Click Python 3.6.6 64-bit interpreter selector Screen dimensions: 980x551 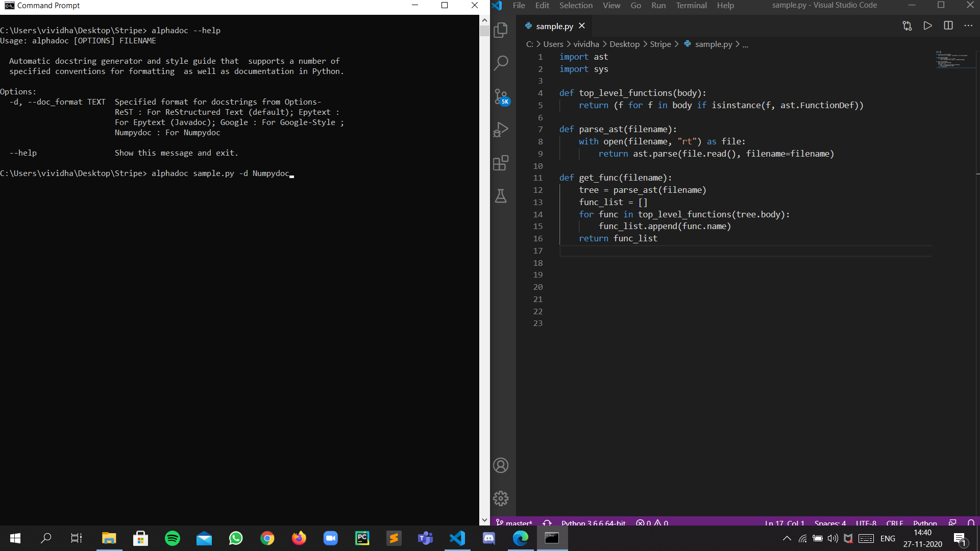593,523
